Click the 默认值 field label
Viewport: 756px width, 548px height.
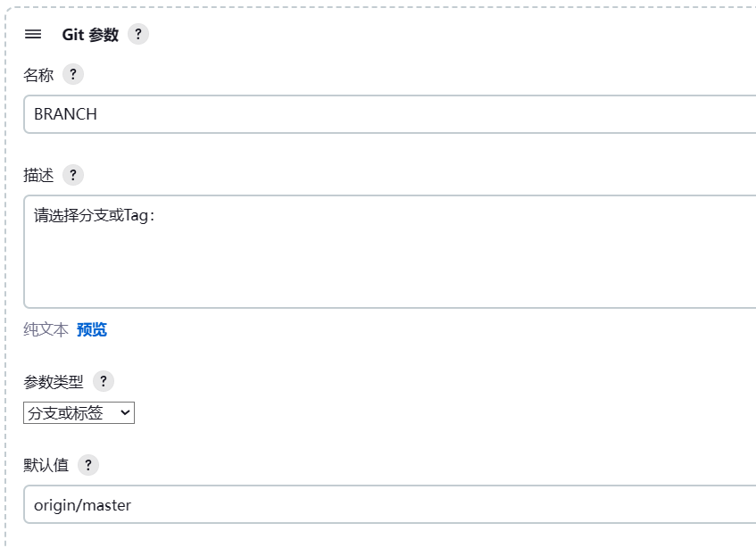[46, 466]
